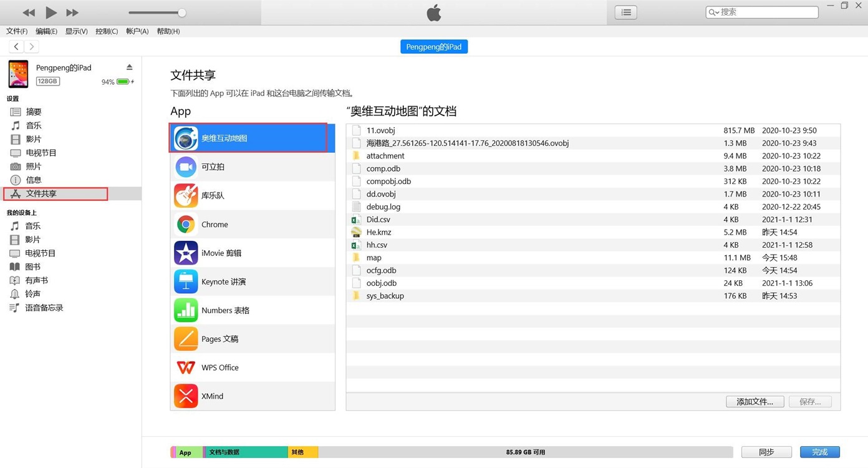
Task: Open the 文件(F) menu
Action: (17, 31)
